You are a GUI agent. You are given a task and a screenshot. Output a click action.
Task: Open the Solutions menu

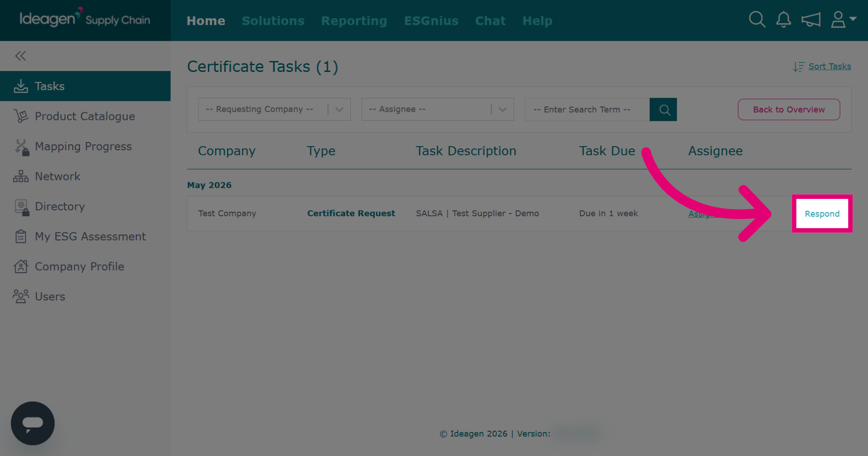coord(273,21)
